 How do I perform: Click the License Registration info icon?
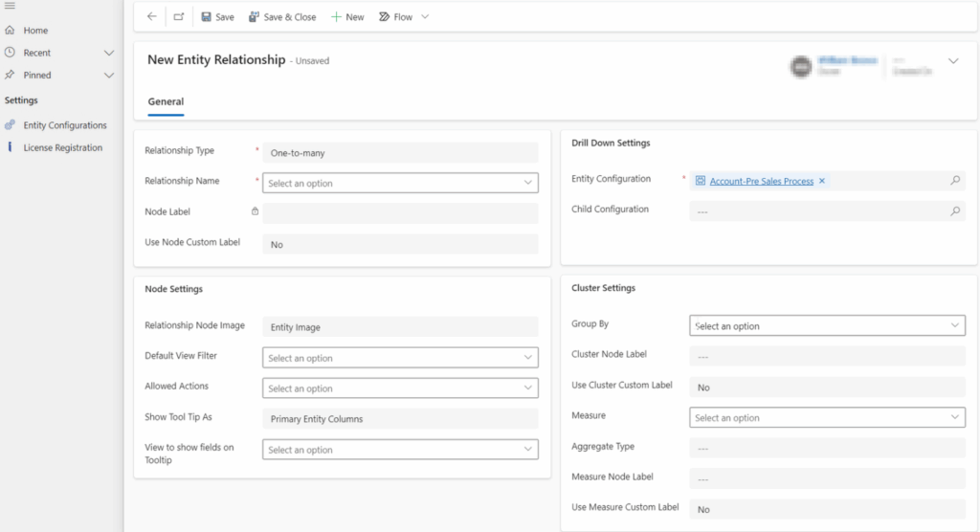(10, 147)
